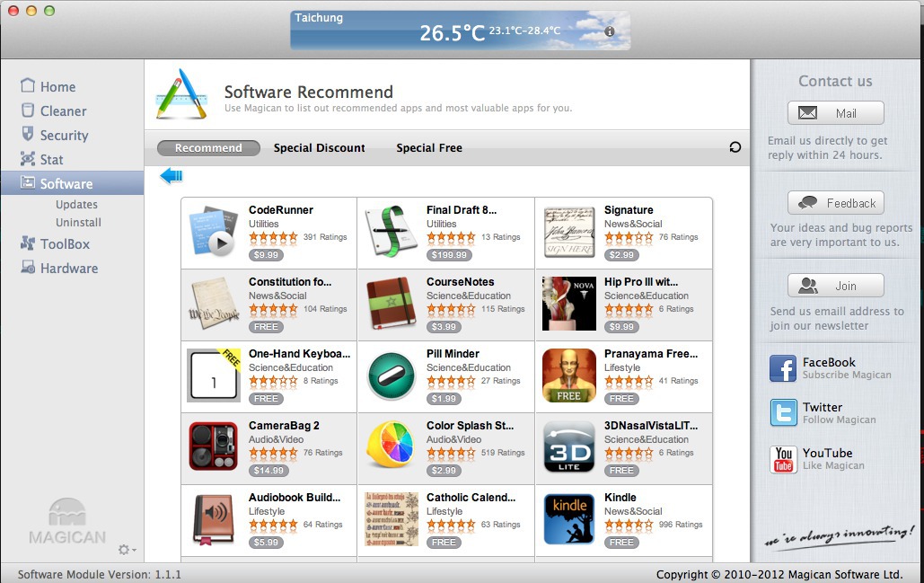
Task: Click the Mail contact button
Action: tap(836, 112)
